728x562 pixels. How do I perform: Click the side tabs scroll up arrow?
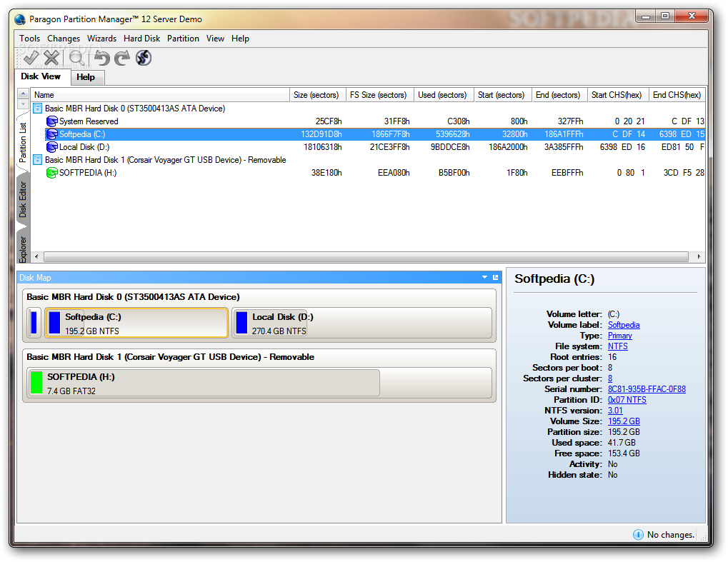pyautogui.click(x=23, y=94)
